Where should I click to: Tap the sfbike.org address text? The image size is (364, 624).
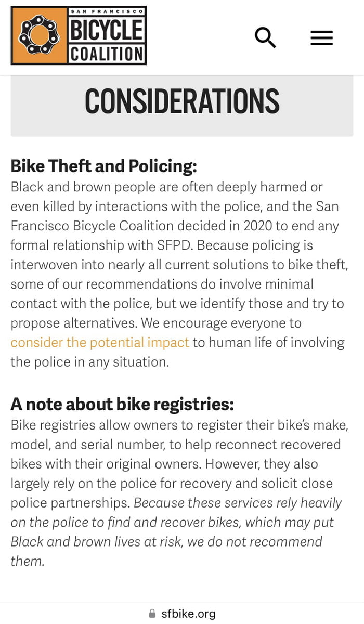tap(188, 614)
